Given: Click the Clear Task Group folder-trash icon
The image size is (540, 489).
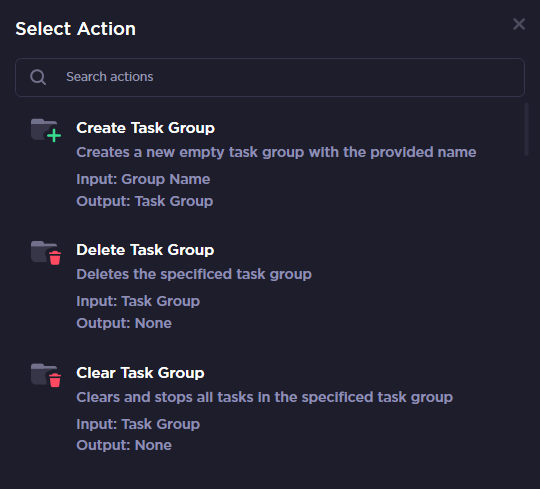Looking at the screenshot, I should point(46,375).
